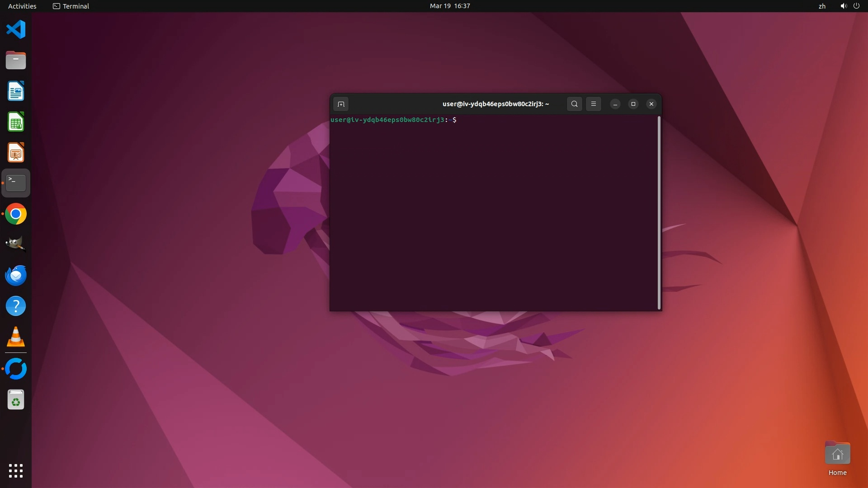Open LibreOffice Writer from dock
Screen dimensions: 868x488
pos(16,91)
